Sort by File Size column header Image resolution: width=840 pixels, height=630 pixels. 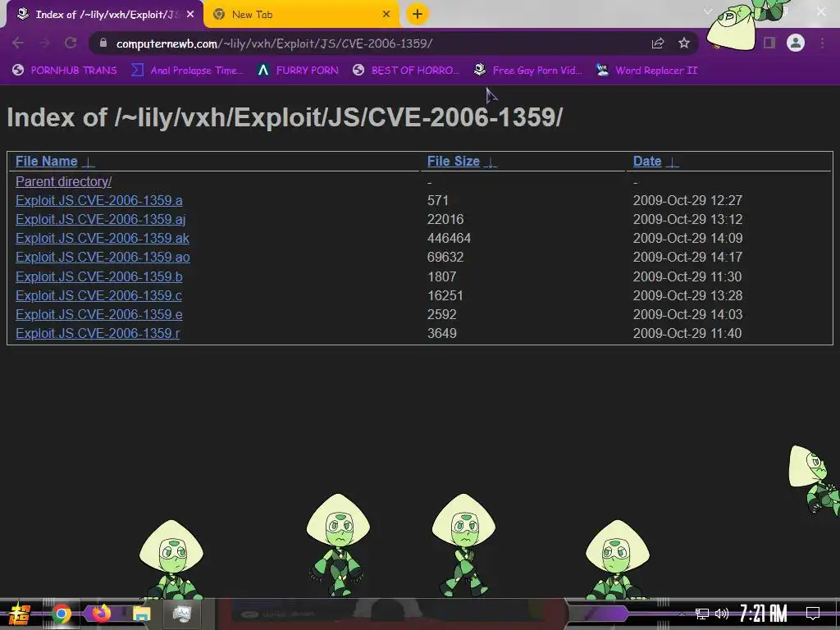[x=453, y=162]
